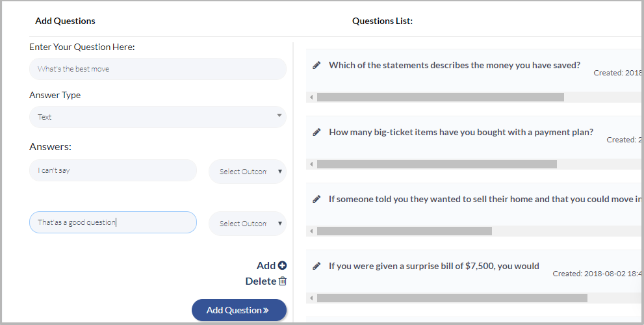644x325 pixels.
Task: Open Select Outcome dropdown for second answer
Action: (x=247, y=224)
